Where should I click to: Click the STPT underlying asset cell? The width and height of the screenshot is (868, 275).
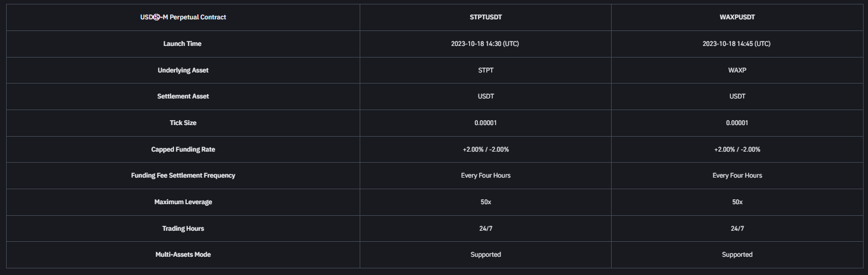pyautogui.click(x=486, y=70)
